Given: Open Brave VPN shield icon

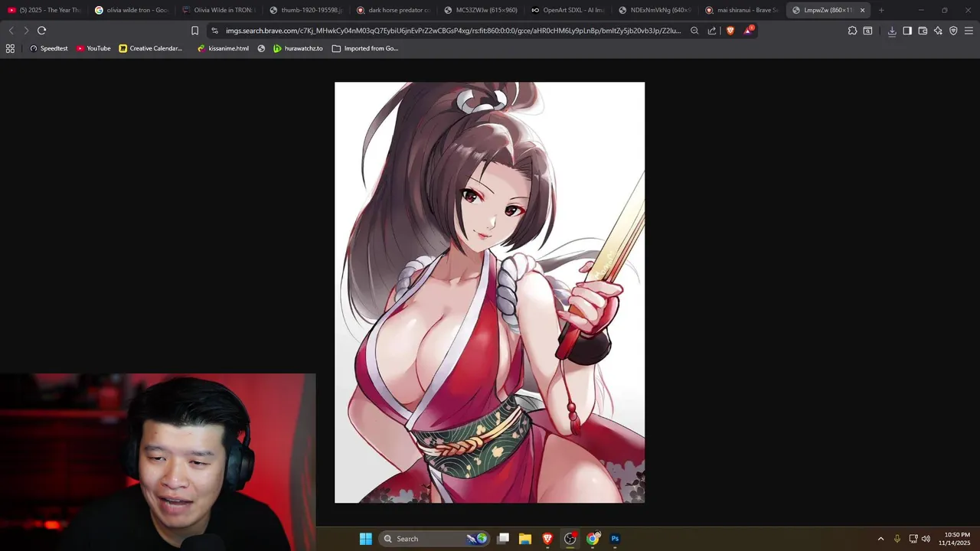Looking at the screenshot, I should (x=953, y=31).
